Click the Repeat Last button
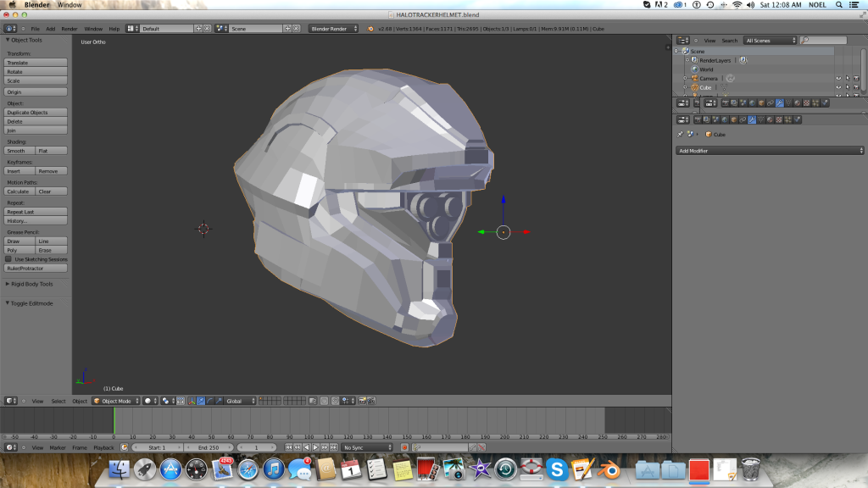 [36, 211]
